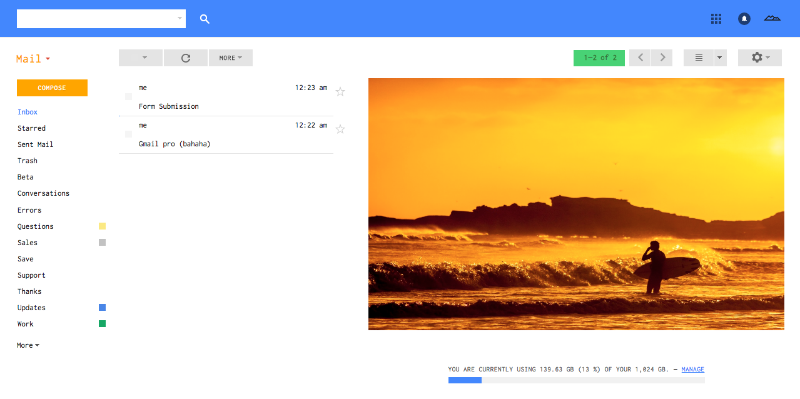Tick the Form Submission email checkbox
This screenshot has height=399, width=800.
click(129, 96)
